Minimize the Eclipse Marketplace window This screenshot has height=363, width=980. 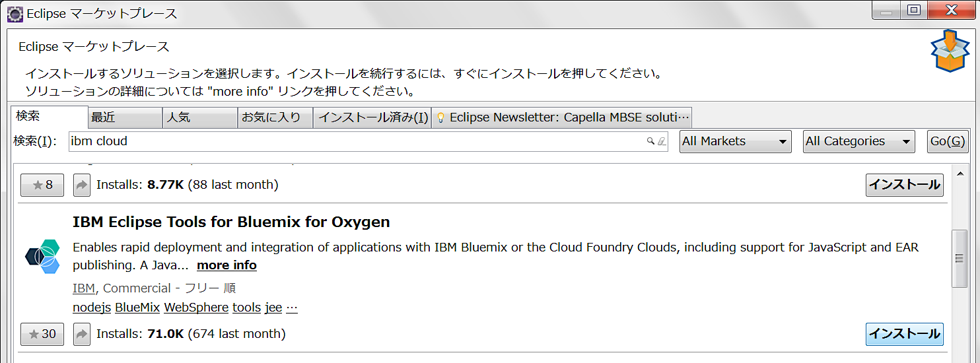tap(887, 10)
